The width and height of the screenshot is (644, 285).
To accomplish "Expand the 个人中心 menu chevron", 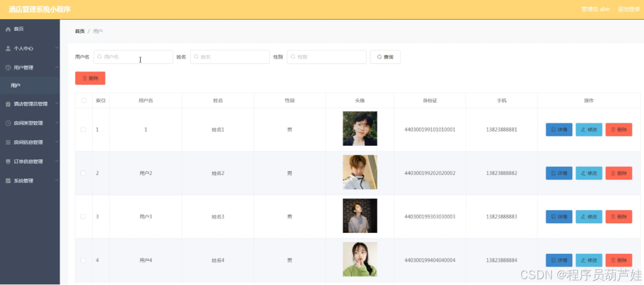I will (56, 48).
